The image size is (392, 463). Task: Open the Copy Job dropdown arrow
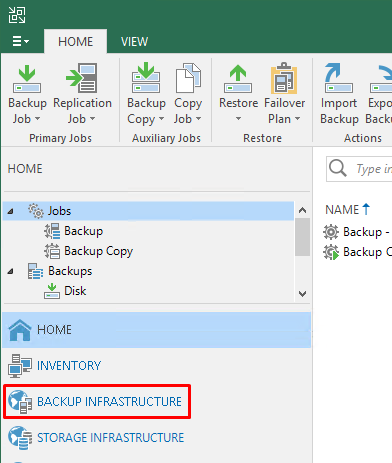pos(198,119)
